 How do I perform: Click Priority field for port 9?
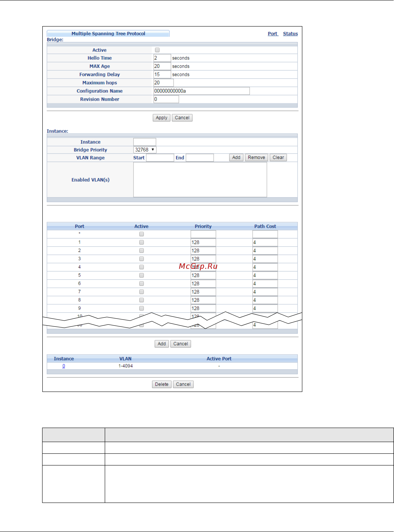pos(203,308)
